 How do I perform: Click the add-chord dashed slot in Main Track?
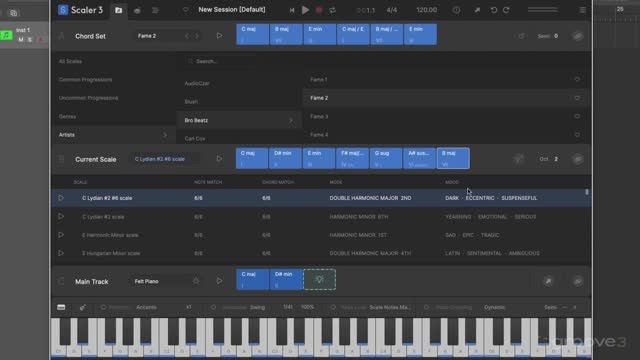pos(320,280)
